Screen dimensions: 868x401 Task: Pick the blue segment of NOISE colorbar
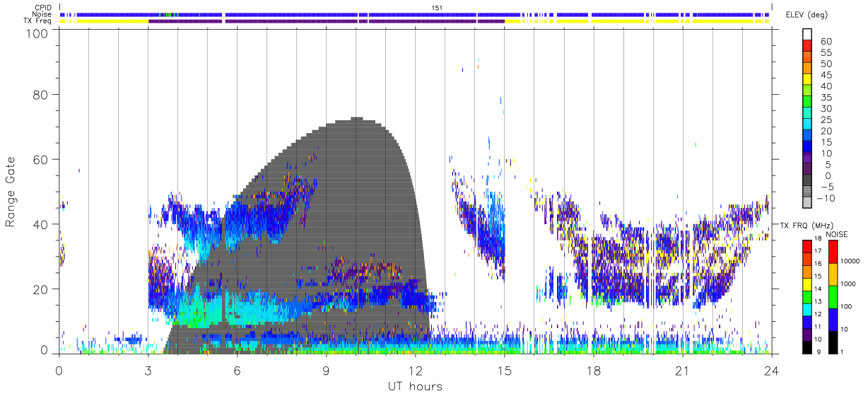[x=833, y=319]
